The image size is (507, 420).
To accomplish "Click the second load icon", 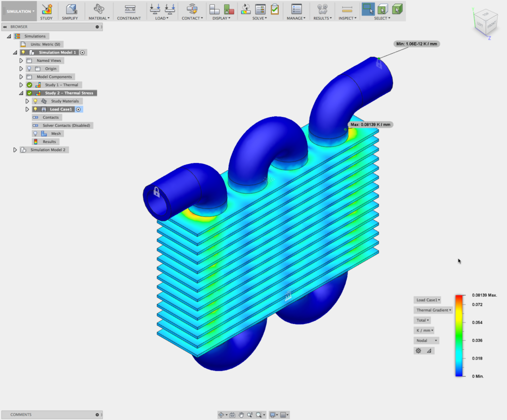I will point(170,9).
